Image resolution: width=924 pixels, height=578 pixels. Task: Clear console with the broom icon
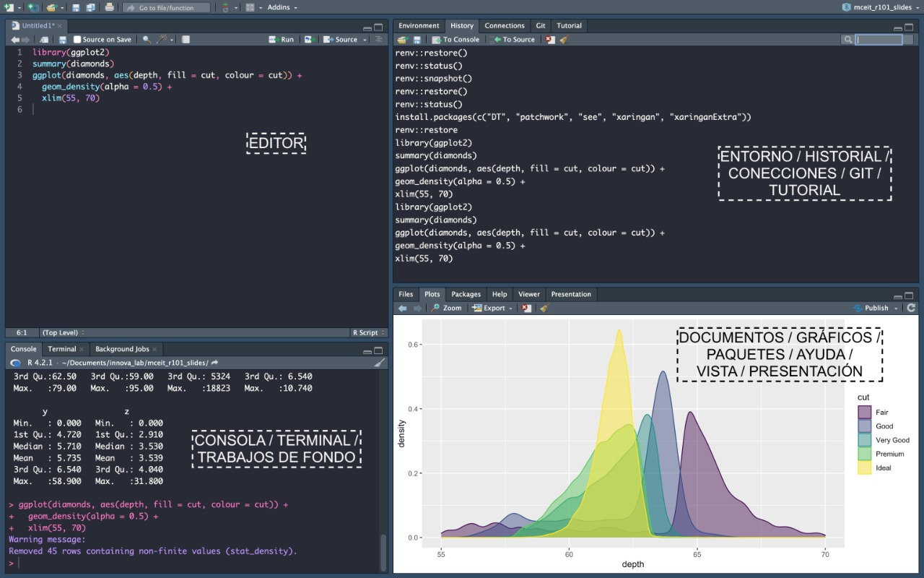tap(380, 363)
